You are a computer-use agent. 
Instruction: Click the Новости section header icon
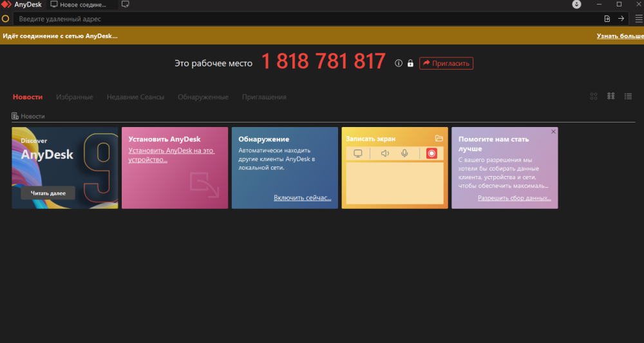pyautogui.click(x=15, y=116)
